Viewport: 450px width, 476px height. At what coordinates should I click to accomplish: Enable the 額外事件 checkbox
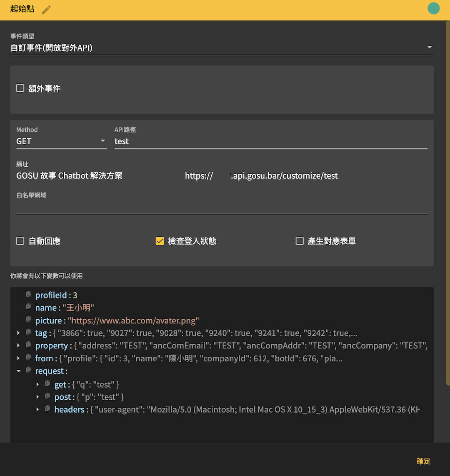tap(20, 88)
